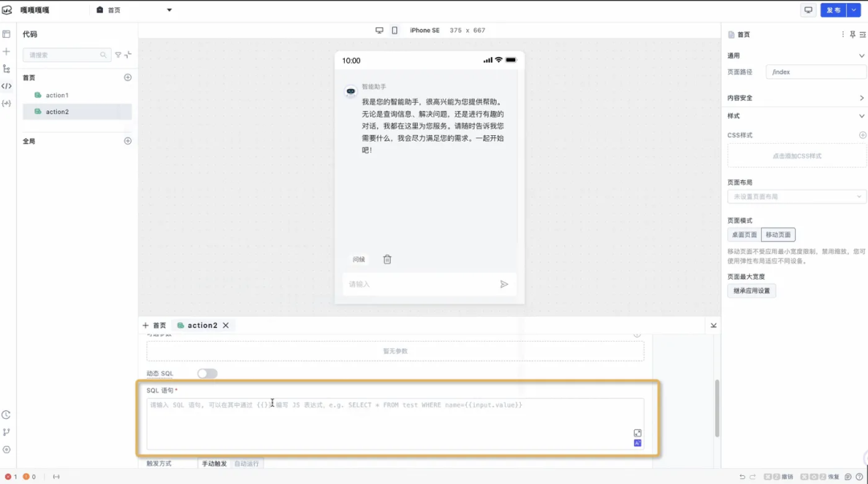Click the send arrow in the chat input

[505, 284]
